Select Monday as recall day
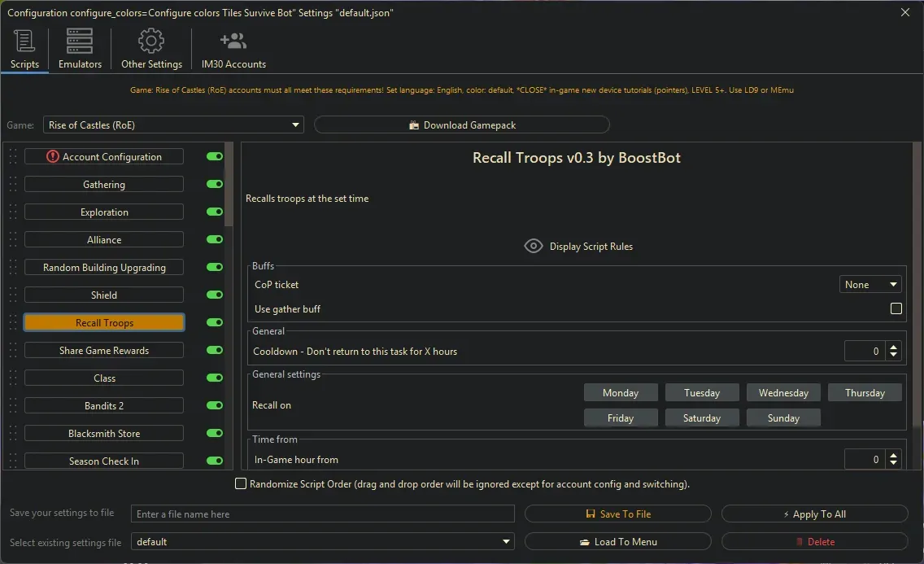 point(621,392)
